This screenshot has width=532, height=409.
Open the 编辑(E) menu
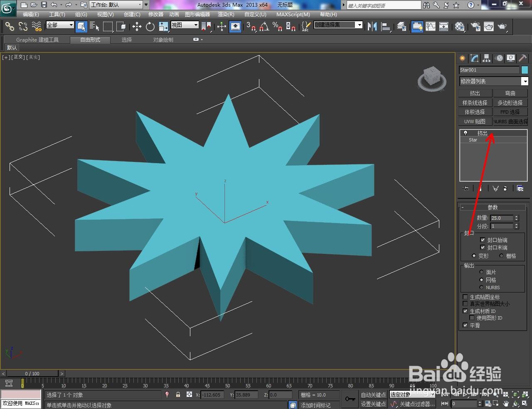31,14
